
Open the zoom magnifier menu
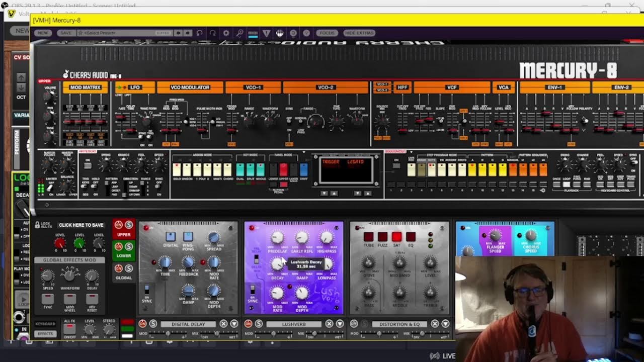[x=240, y=33]
